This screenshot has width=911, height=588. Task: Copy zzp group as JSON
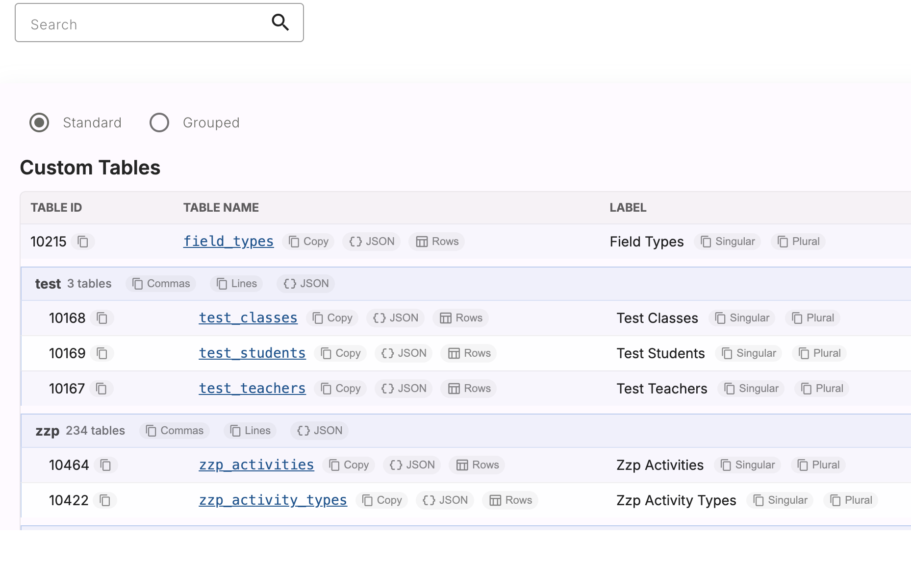pyautogui.click(x=320, y=431)
